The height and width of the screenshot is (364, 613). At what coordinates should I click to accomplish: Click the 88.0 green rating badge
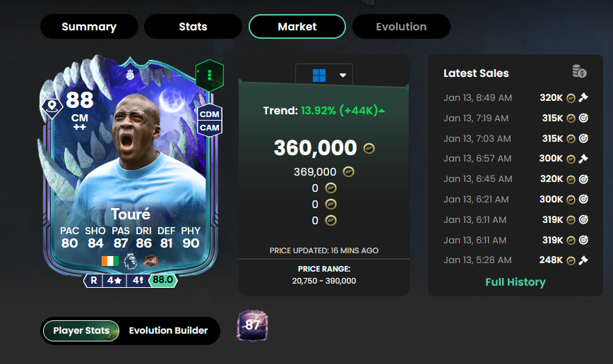(x=163, y=280)
